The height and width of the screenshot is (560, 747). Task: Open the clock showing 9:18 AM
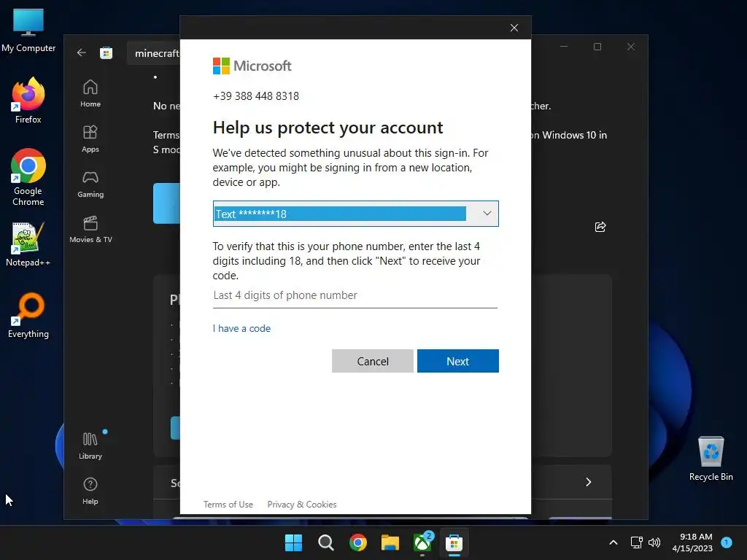pyautogui.click(x=693, y=542)
